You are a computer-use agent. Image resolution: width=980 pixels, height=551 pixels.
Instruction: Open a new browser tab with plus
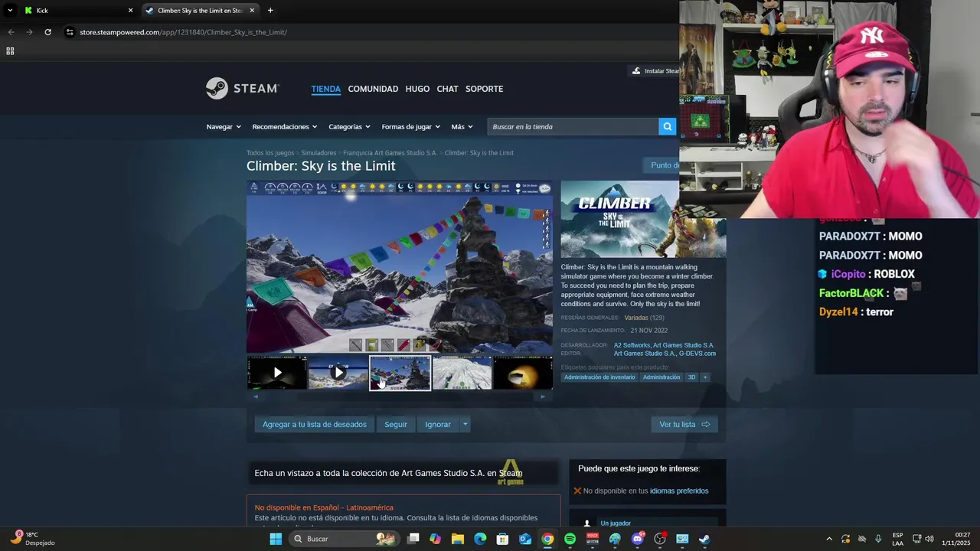click(x=270, y=11)
